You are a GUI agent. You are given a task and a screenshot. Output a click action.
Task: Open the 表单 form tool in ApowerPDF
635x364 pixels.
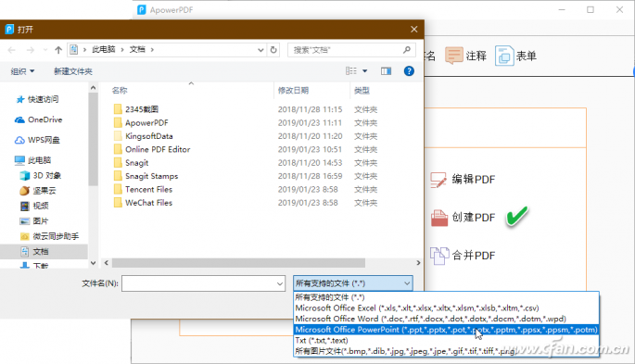coord(515,56)
